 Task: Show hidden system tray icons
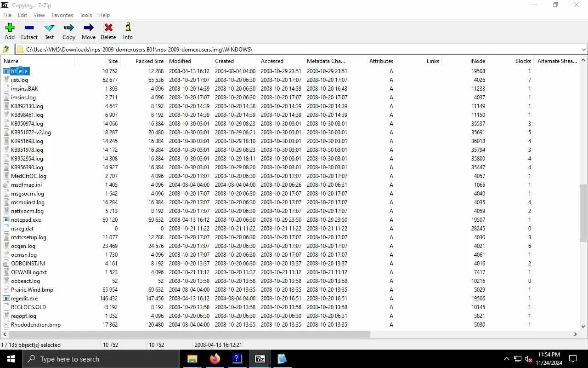pyautogui.click(x=507, y=359)
